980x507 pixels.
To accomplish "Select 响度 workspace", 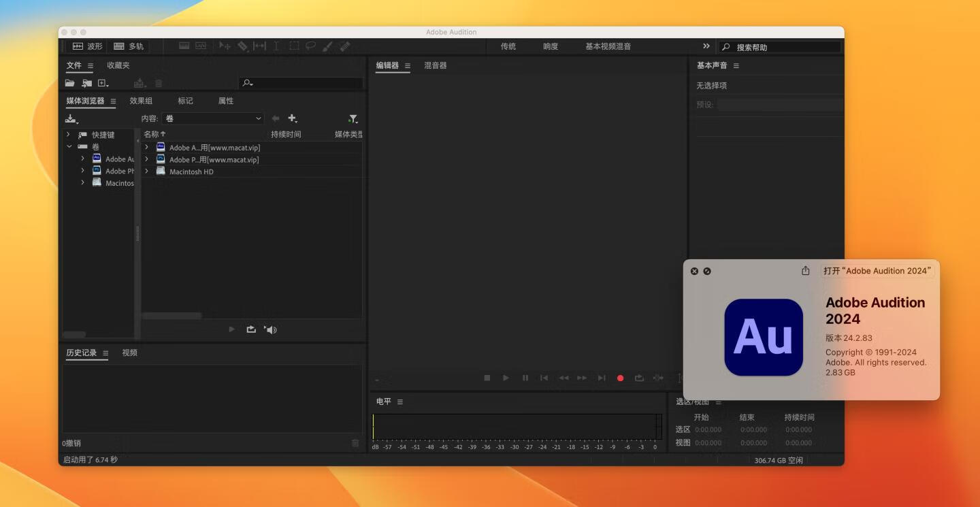I will 551,46.
